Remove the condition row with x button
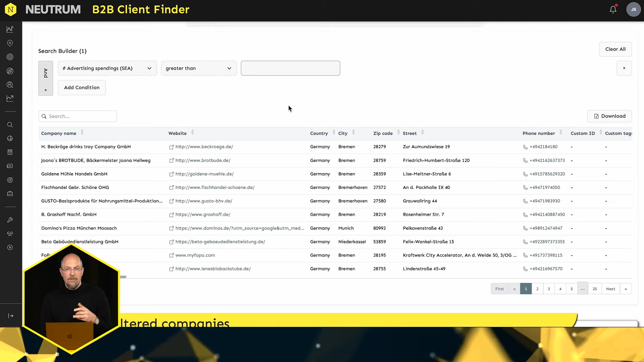This screenshot has width=644, height=362. 624,68
